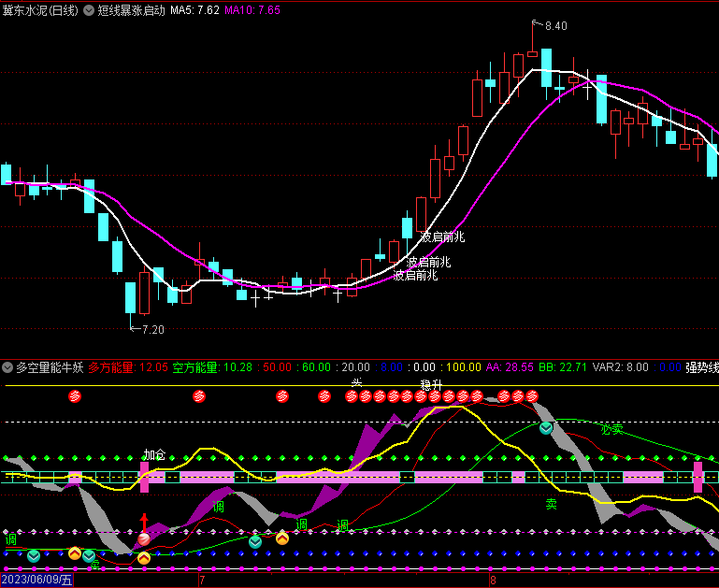
Task: Open the sub-chart indicator dropdown beside 多空里能牛妖
Action: pyautogui.click(x=7, y=367)
